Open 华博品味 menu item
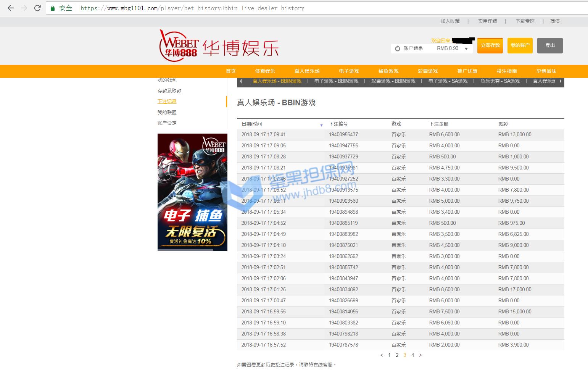Viewport: 588px width, 371px height. click(x=546, y=71)
